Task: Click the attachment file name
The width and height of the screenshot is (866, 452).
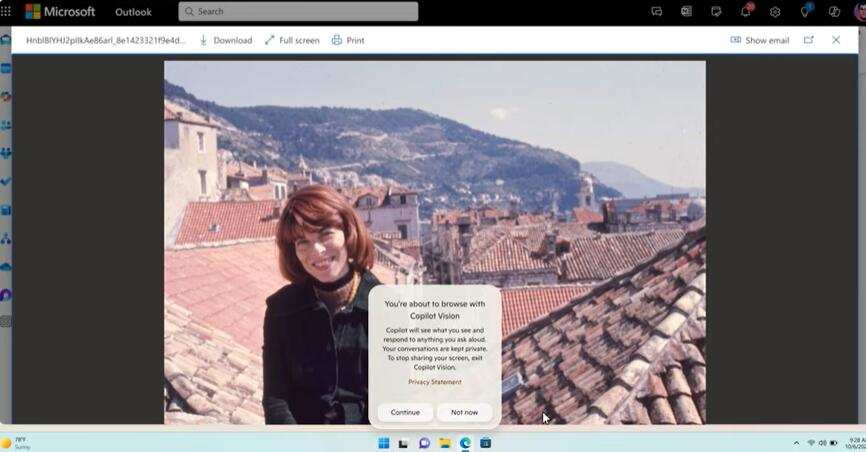Action: pyautogui.click(x=106, y=40)
